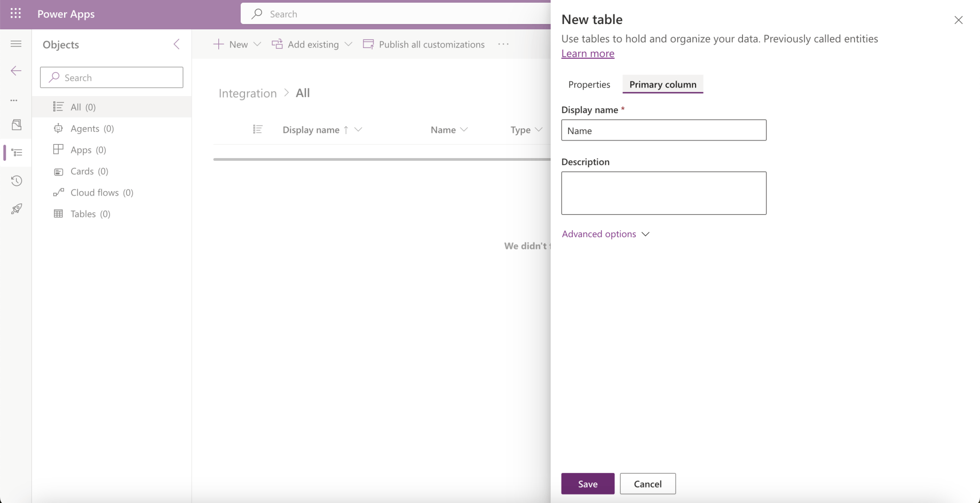Click Publish all customizations

point(424,44)
